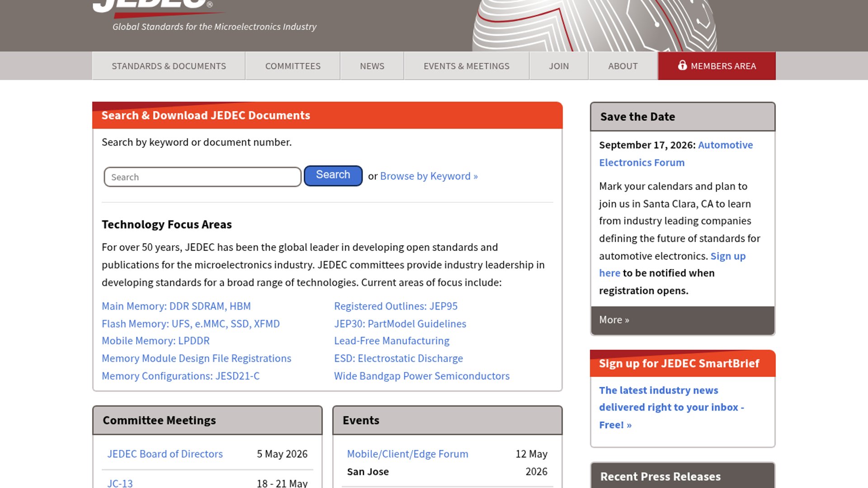Expand More in Save the Date box
The height and width of the screenshot is (488, 868).
point(614,320)
